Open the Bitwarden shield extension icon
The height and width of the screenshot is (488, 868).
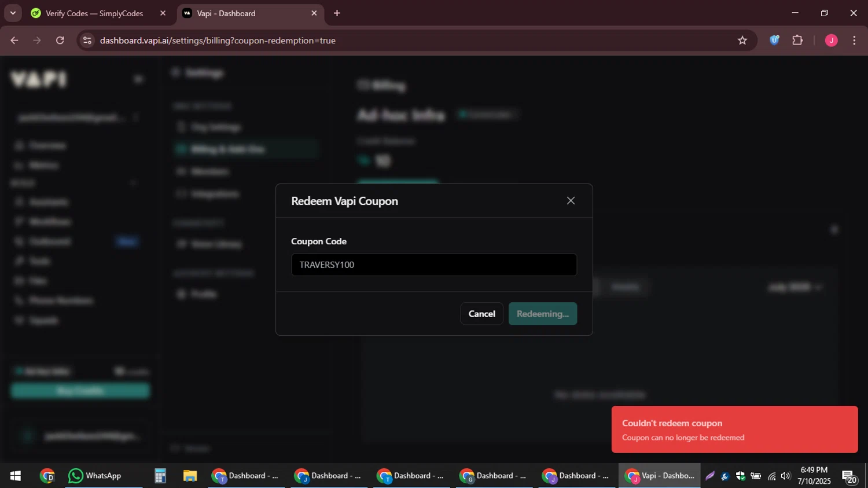coord(774,41)
